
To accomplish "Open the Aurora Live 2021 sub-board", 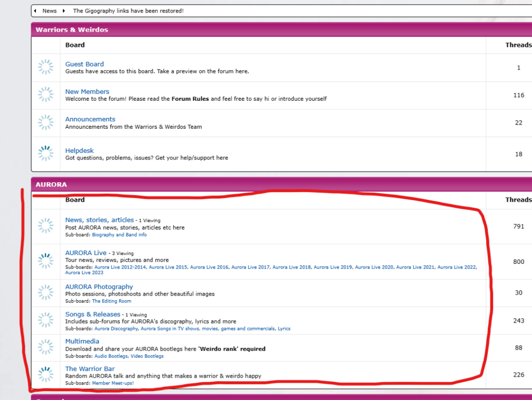I will pos(415,268).
